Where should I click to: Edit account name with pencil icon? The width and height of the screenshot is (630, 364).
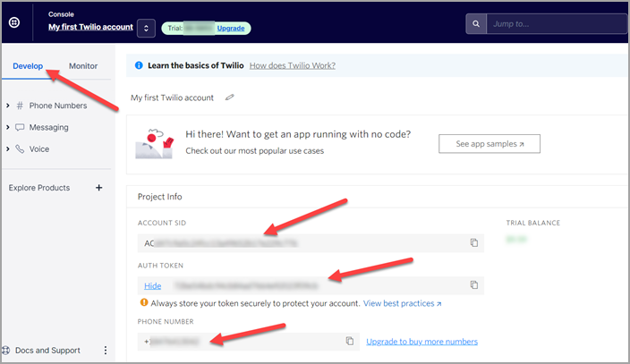(x=229, y=97)
